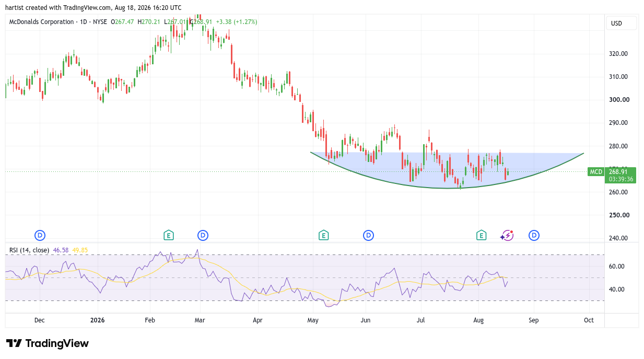Click the 290.00 price axis label

(619, 122)
